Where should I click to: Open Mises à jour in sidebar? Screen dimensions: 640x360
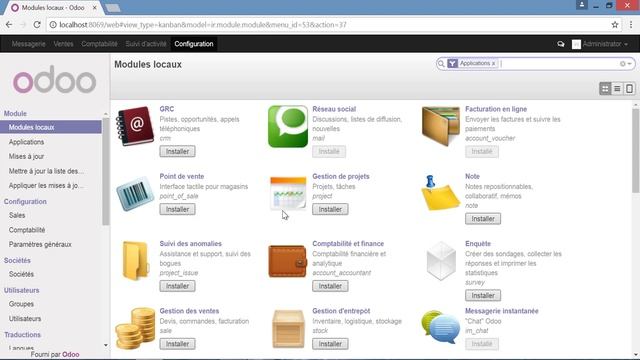(x=27, y=156)
